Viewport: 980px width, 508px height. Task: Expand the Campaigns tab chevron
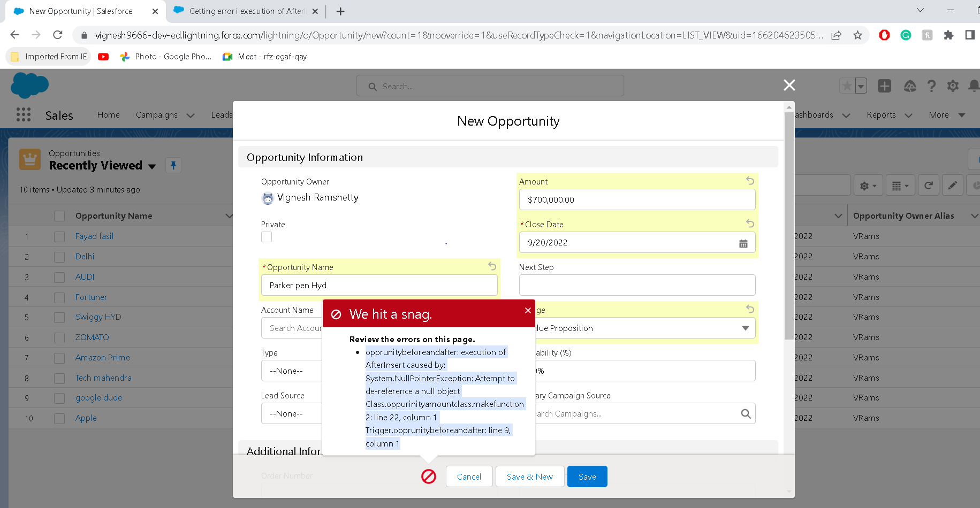click(x=191, y=116)
